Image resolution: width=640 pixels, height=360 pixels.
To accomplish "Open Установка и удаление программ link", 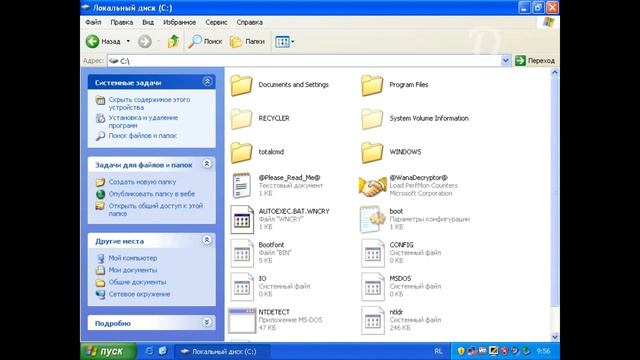I will pyautogui.click(x=143, y=121).
